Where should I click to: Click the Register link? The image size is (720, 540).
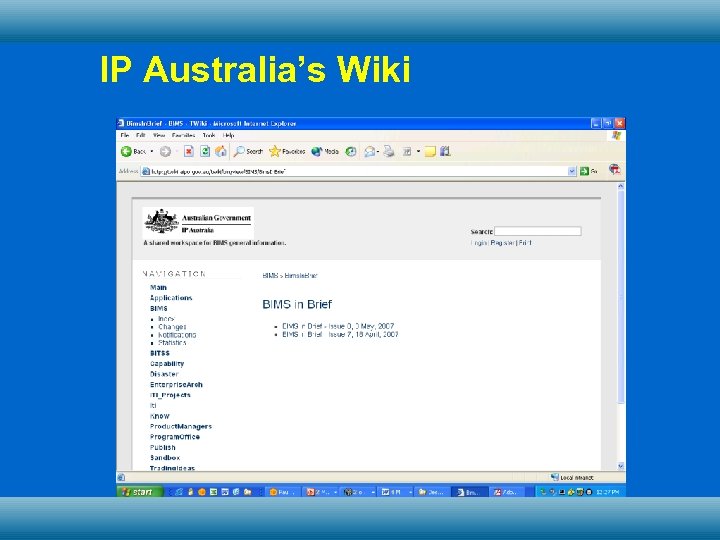pyautogui.click(x=502, y=242)
